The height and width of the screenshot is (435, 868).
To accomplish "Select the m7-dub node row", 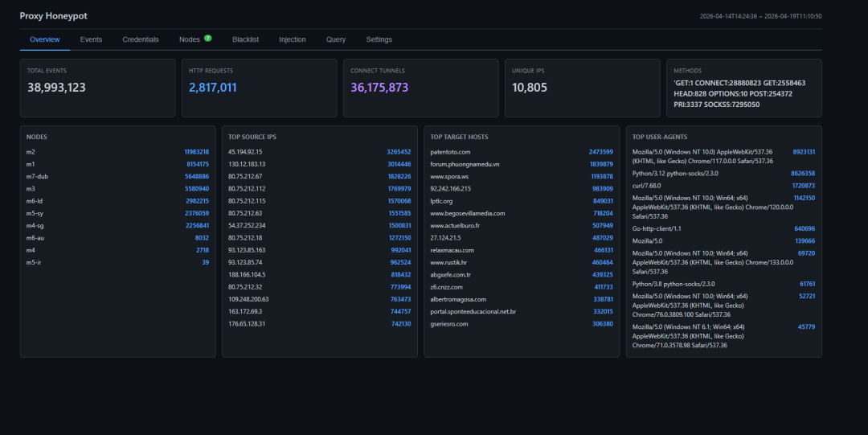I will click(x=117, y=176).
